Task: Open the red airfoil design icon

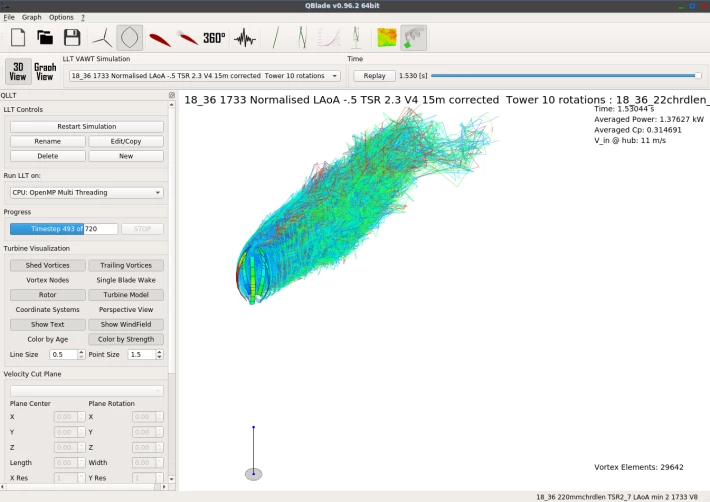Action: (159, 39)
